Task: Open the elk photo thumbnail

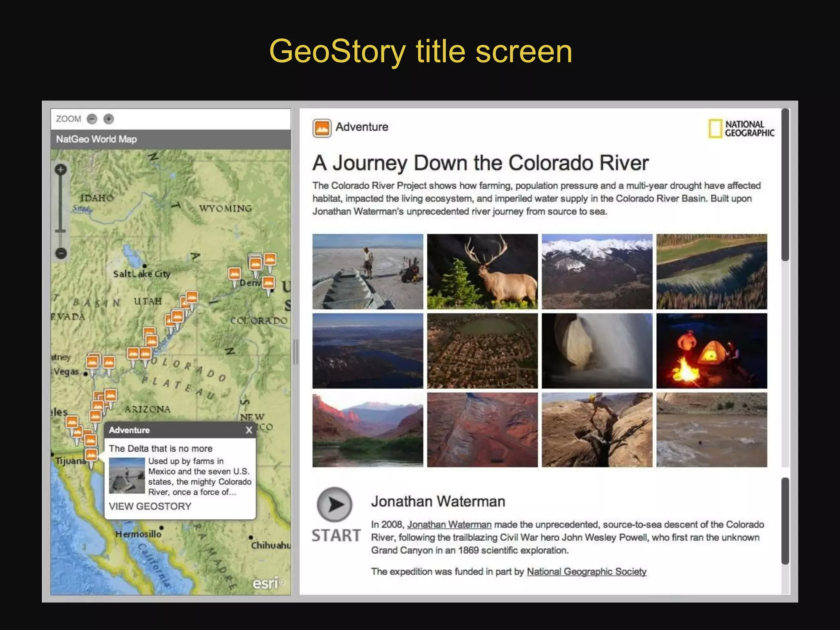Action: click(x=482, y=272)
